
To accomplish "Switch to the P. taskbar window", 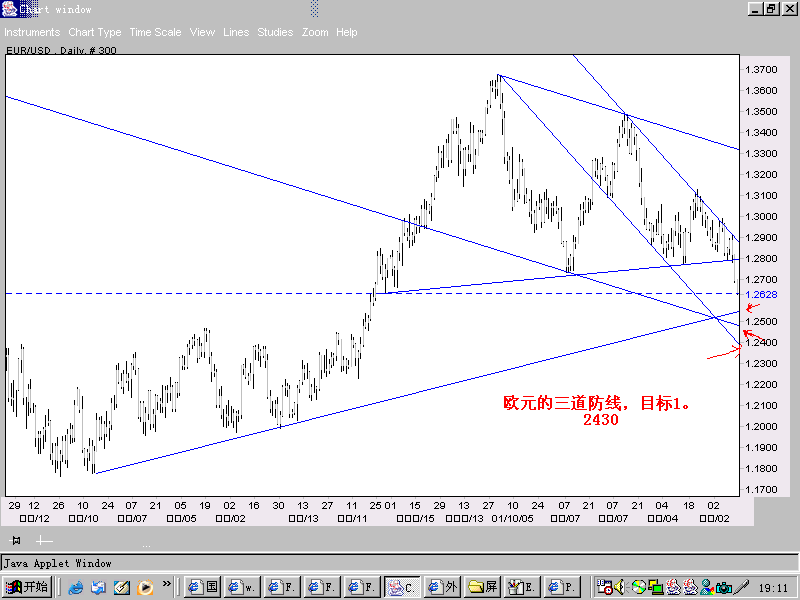I will (x=562, y=587).
